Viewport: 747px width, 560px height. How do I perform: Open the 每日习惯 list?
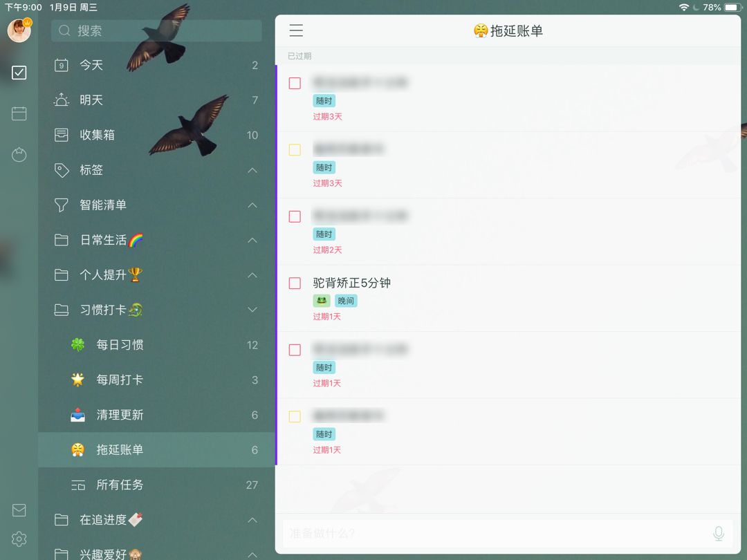157,345
